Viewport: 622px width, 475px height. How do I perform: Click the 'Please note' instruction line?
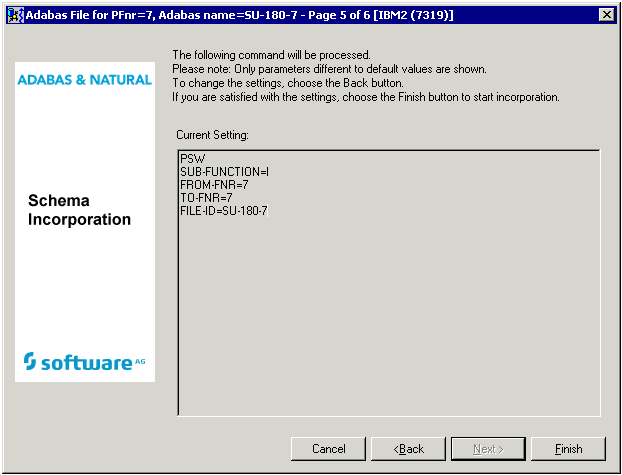point(329,69)
